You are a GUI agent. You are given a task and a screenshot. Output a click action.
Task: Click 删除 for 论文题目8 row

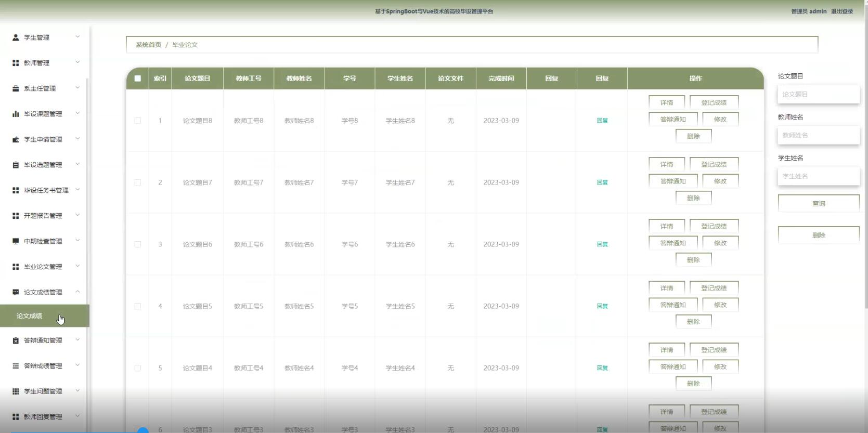[x=693, y=136]
